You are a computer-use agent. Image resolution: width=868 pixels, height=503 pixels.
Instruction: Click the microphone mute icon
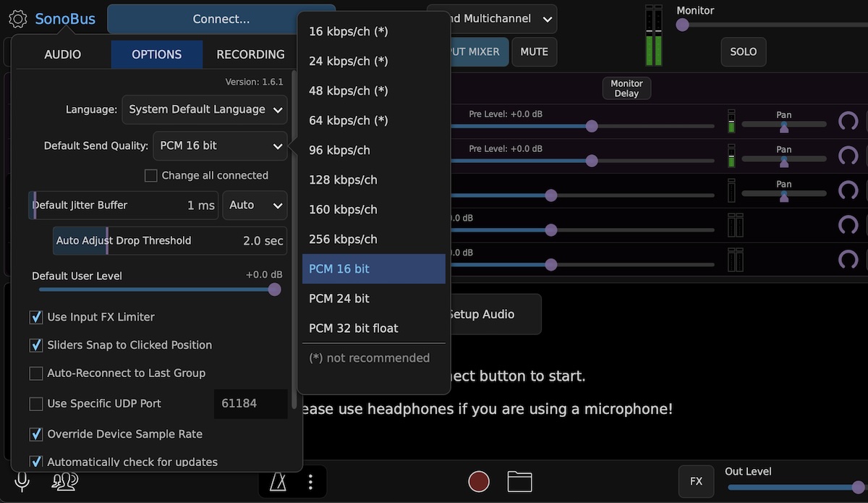(x=22, y=481)
